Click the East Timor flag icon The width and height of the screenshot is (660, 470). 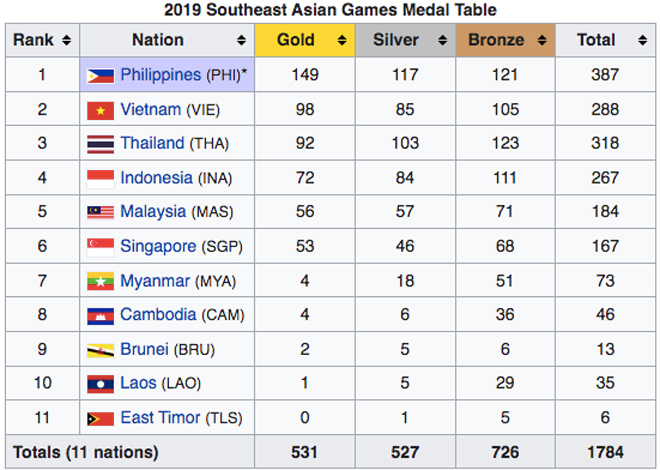click(100, 418)
